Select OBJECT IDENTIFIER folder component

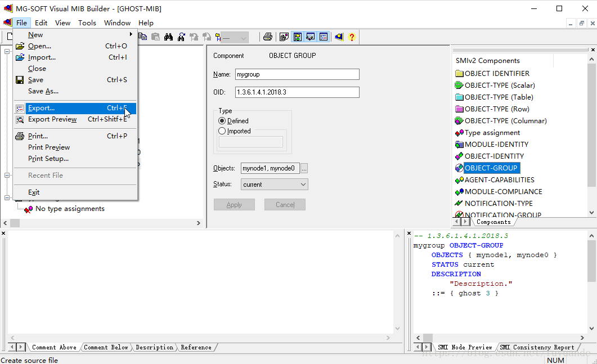[492, 74]
